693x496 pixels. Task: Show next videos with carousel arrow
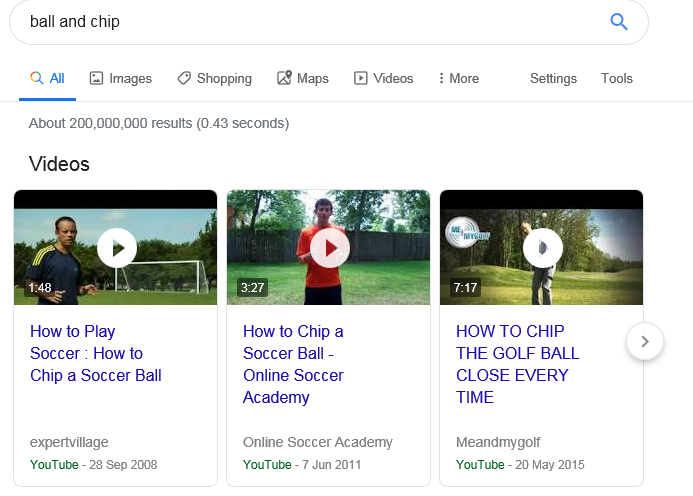pos(645,341)
